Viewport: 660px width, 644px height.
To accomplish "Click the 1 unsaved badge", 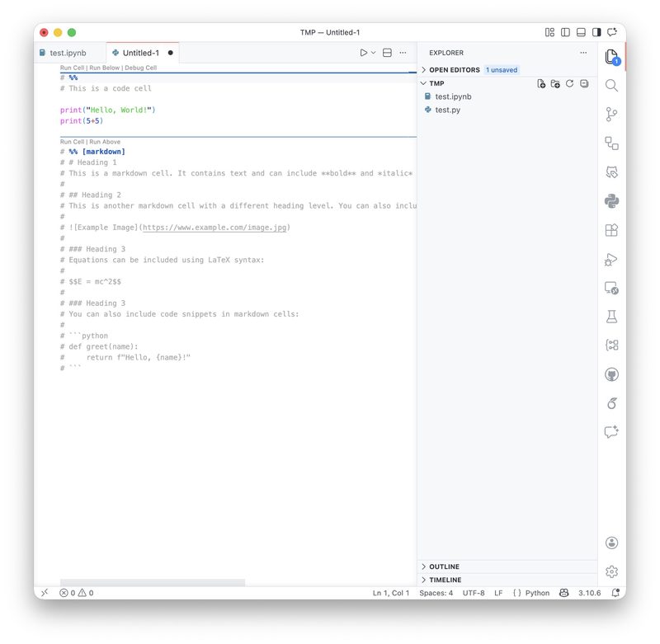I will point(502,70).
